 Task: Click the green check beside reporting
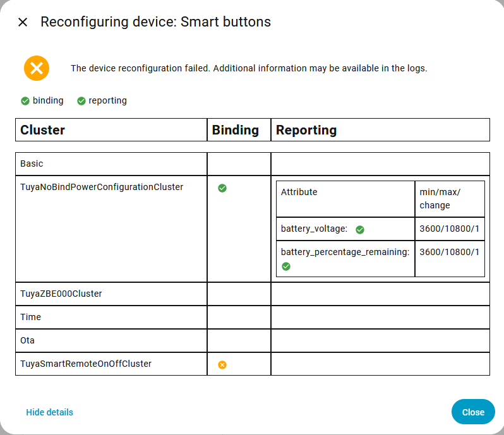(x=81, y=101)
